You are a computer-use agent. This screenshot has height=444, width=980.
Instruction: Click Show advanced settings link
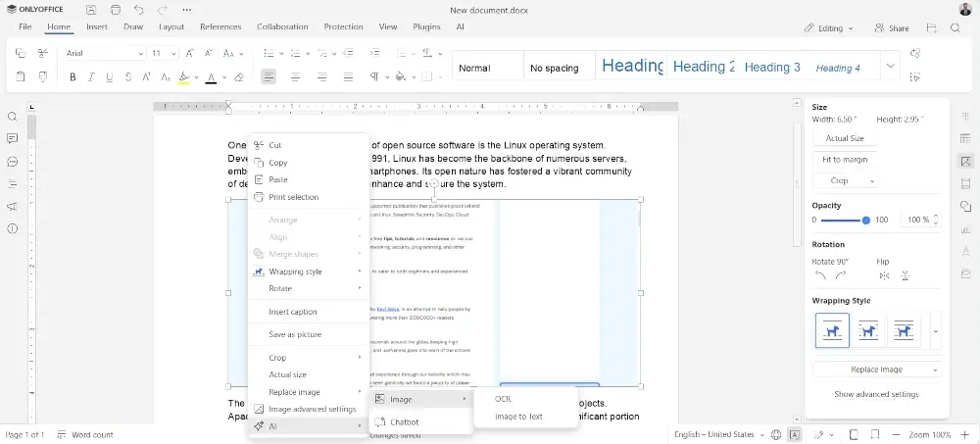876,394
